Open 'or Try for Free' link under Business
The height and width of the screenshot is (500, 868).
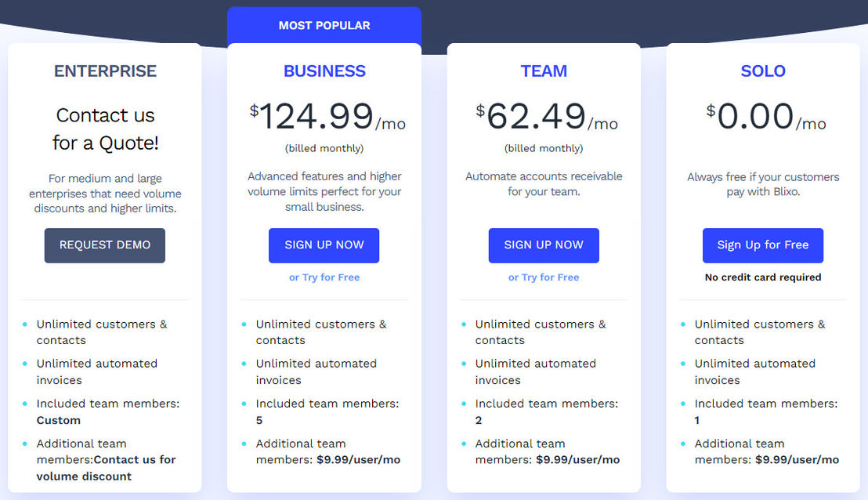pyautogui.click(x=324, y=277)
